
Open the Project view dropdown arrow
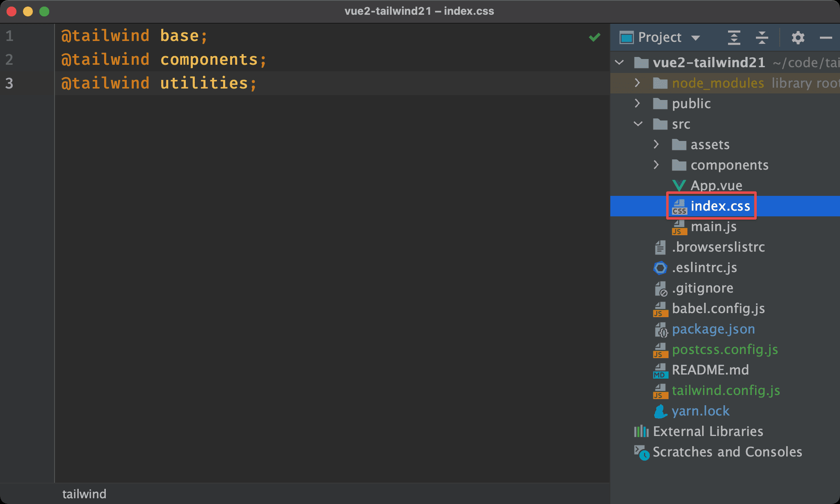[x=695, y=38]
